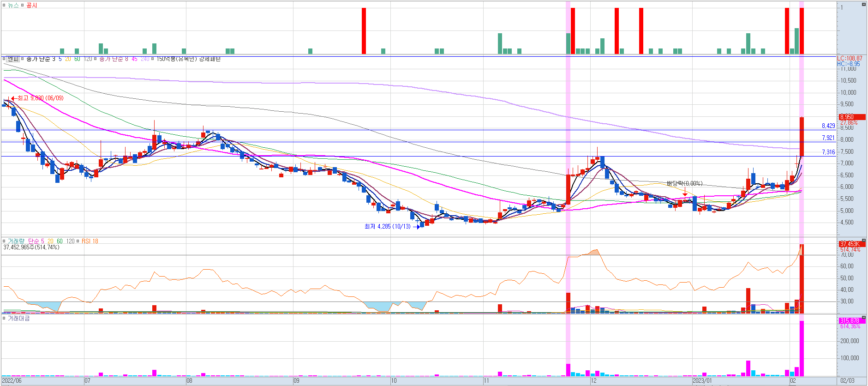Click the 200,000 trading value axis label
Viewport: 868px width, 386px height.
point(850,341)
